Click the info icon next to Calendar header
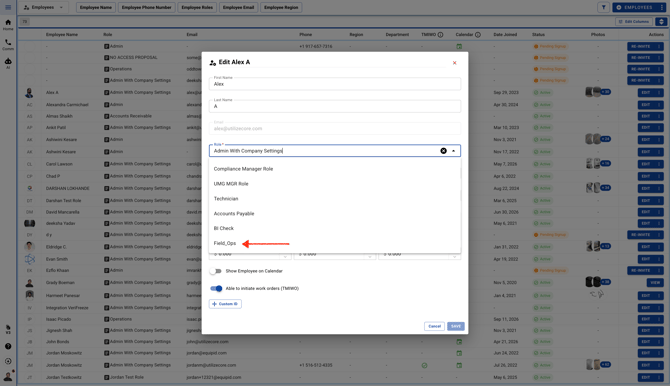The height and width of the screenshot is (386, 670). tap(478, 35)
